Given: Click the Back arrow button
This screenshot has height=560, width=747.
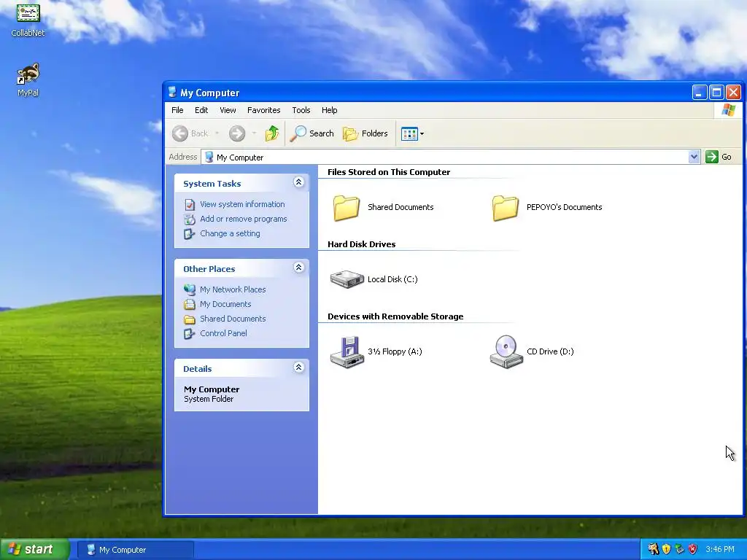Looking at the screenshot, I should [x=190, y=133].
